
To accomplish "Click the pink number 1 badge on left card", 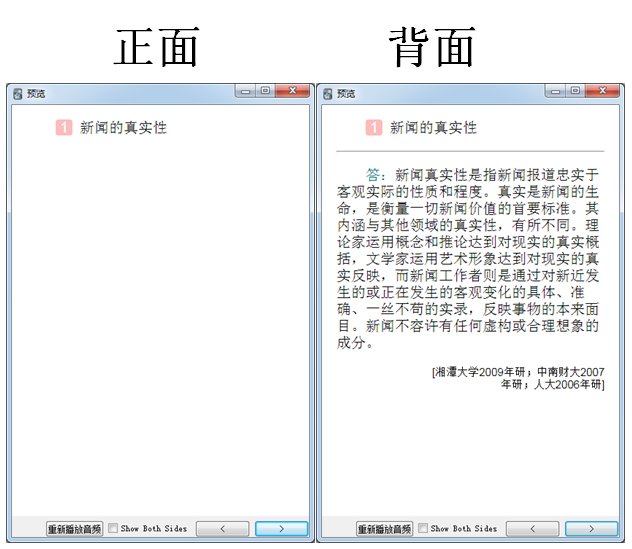I will pos(64,128).
